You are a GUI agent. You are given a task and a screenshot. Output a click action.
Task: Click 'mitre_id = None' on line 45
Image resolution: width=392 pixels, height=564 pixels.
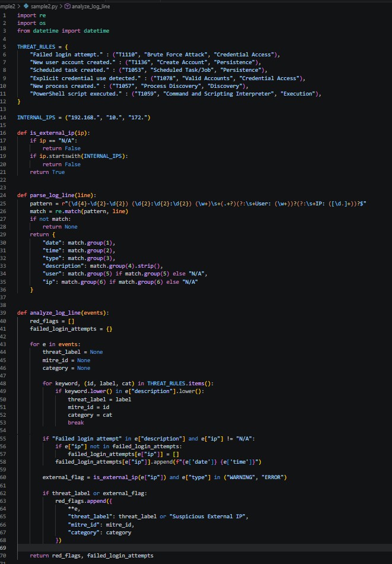point(66,360)
